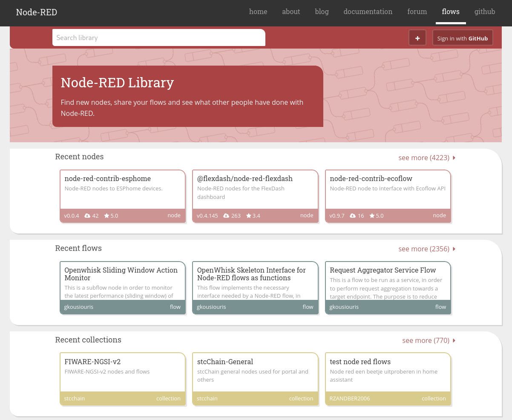Click 'flow' label on Skeleton Interface card
The image size is (512, 420).
click(x=308, y=307)
